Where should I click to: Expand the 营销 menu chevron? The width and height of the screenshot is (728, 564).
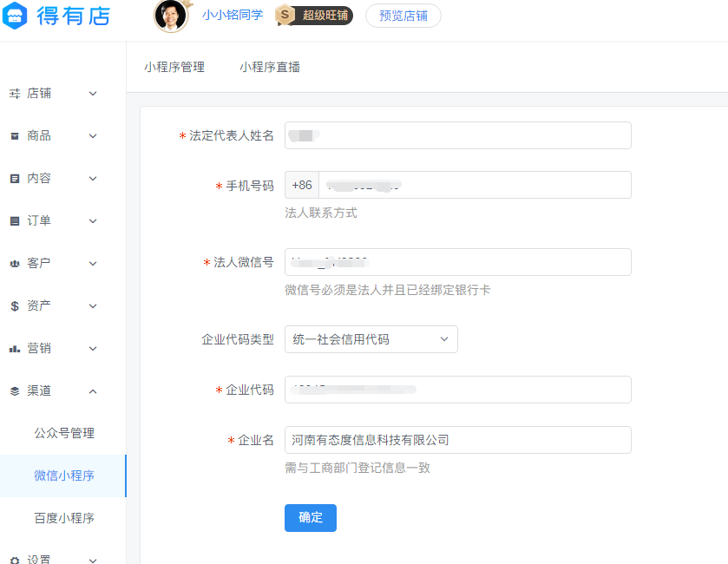[x=93, y=348]
